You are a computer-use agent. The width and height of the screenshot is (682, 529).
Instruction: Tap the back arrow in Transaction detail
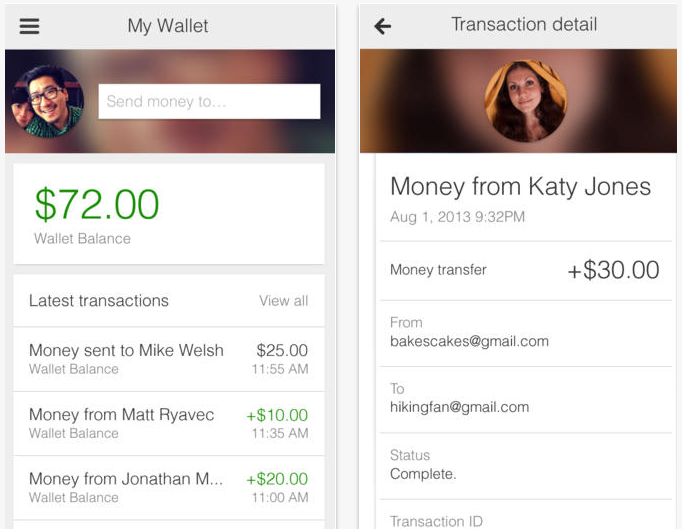point(383,26)
